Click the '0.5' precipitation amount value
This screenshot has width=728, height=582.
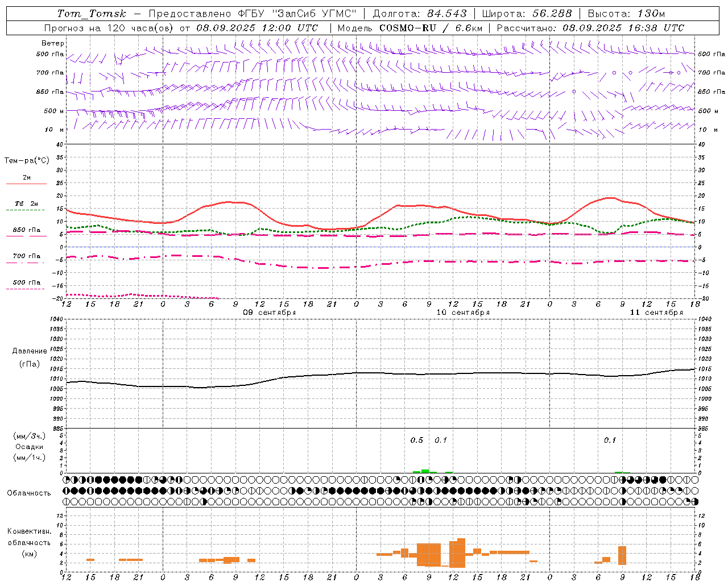pos(417,440)
